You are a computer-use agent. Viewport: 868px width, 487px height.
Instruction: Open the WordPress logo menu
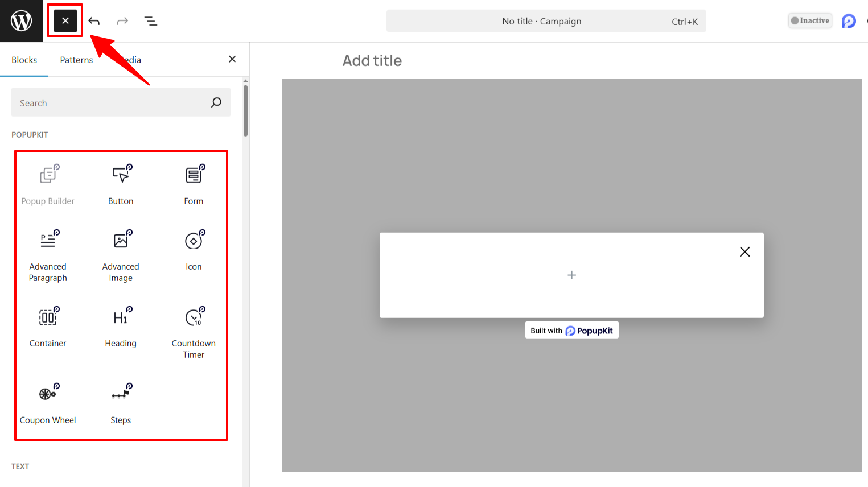[21, 21]
